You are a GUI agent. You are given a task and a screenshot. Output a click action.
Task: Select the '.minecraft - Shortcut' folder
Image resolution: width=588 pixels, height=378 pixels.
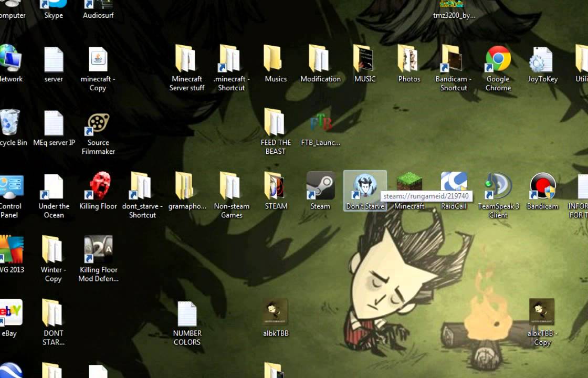tap(232, 68)
